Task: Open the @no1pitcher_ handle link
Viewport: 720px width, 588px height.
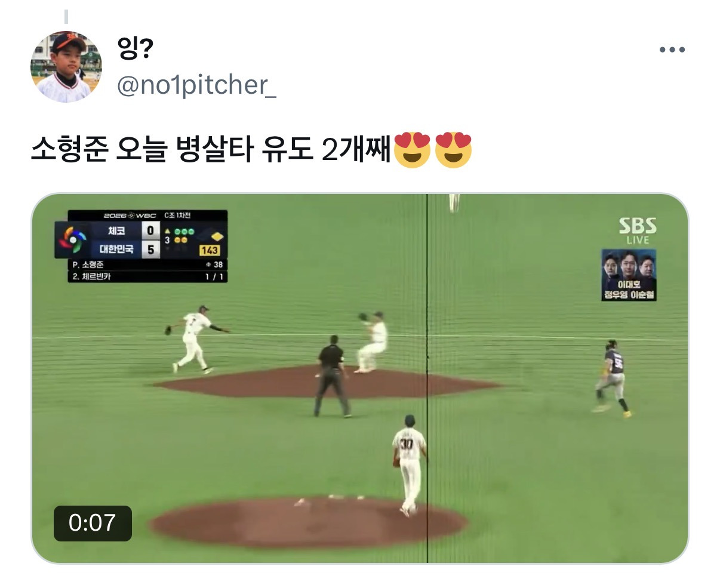Action: [196, 86]
